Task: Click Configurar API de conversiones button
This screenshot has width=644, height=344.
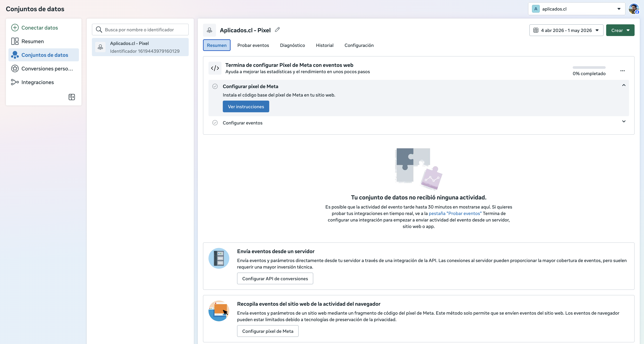Action: [x=275, y=279]
